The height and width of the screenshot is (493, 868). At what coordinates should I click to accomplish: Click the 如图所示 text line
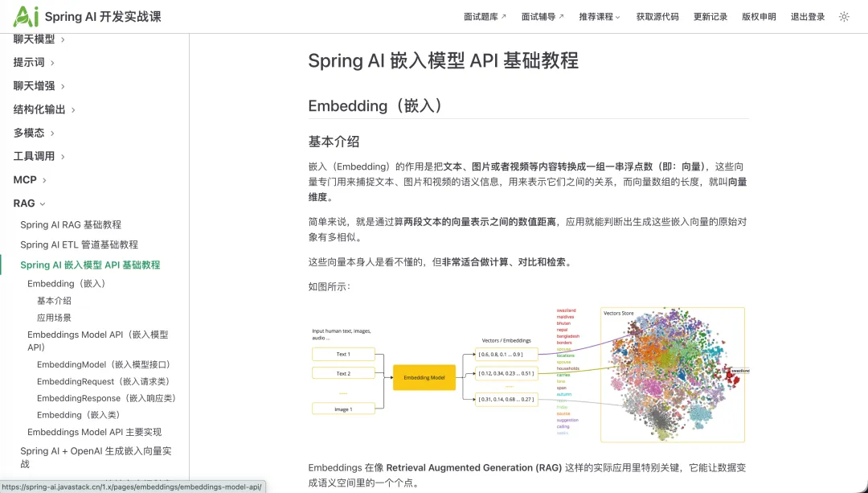tap(330, 286)
